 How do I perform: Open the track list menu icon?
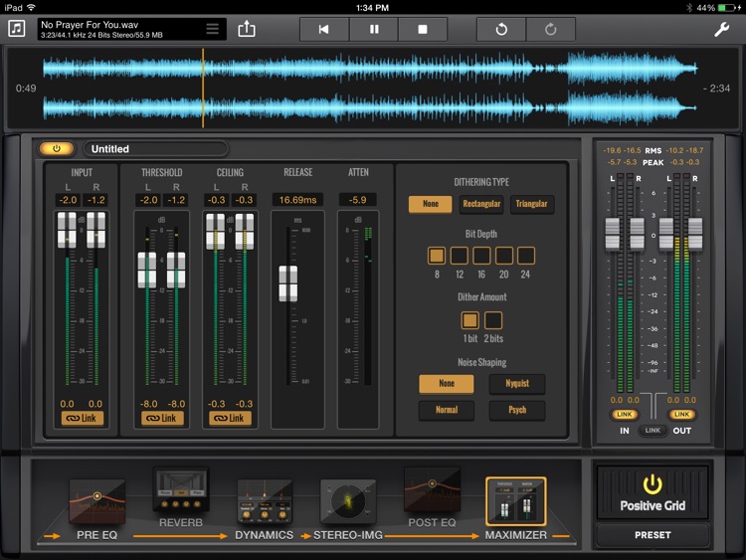(212, 29)
